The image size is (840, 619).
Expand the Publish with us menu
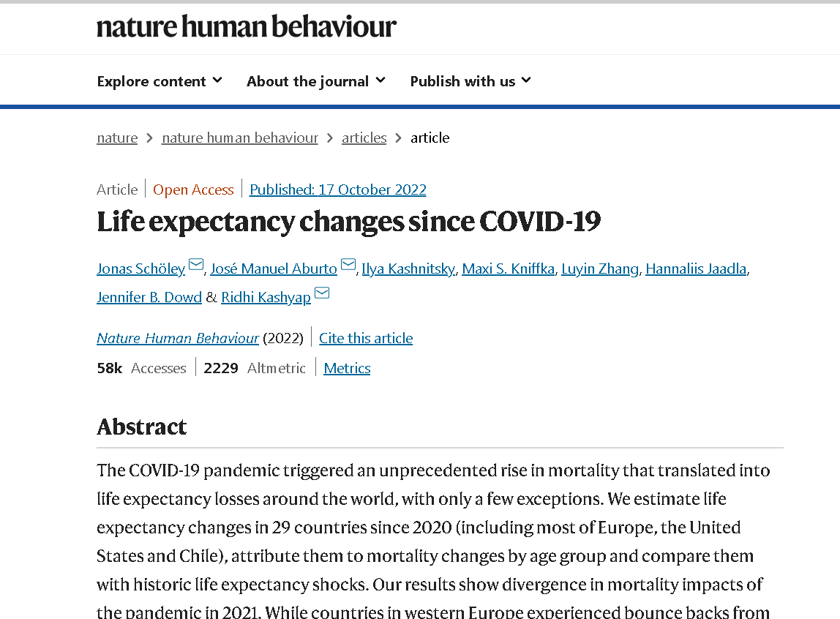pos(470,81)
